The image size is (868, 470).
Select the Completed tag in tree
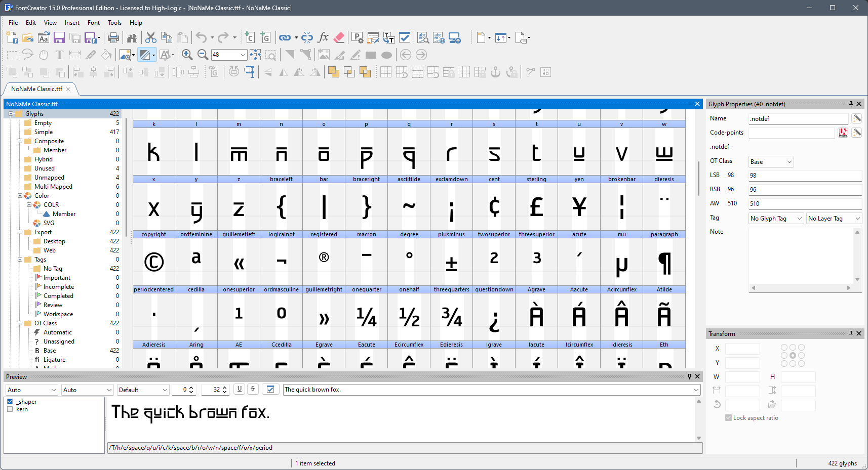tap(58, 296)
